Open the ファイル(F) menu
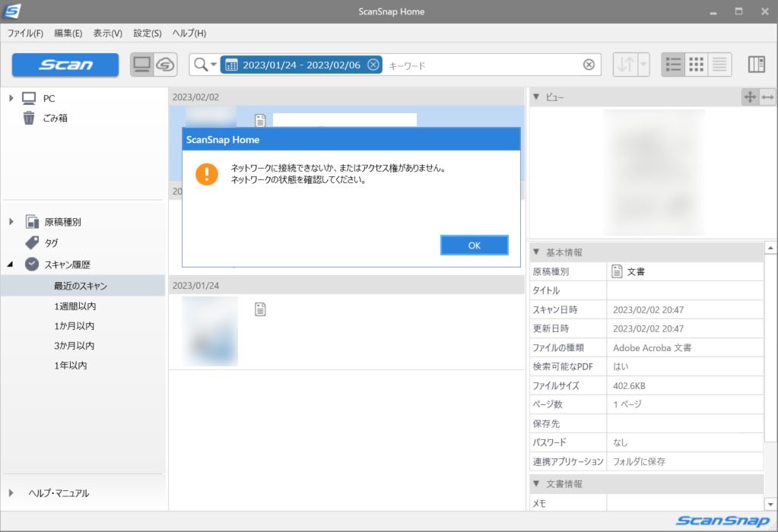 [x=25, y=33]
